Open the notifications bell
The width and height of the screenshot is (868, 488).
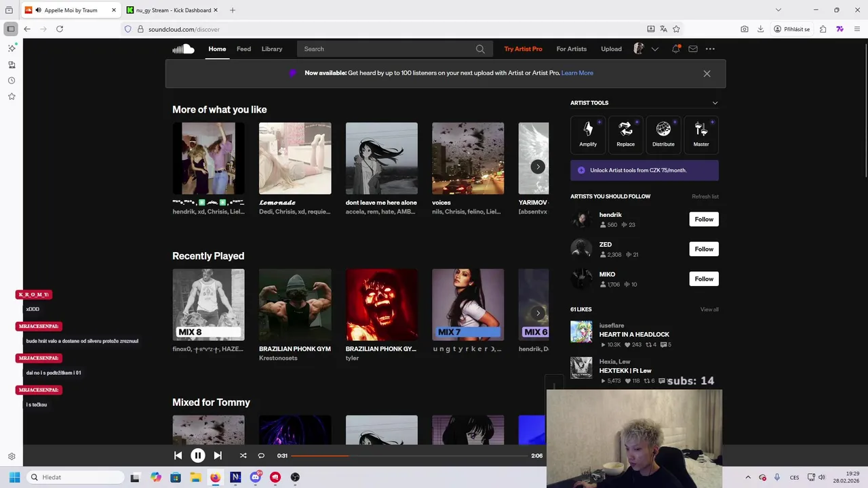675,49
